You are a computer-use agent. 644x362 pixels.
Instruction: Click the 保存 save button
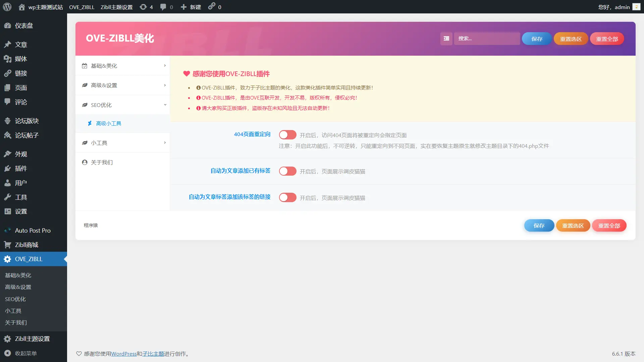[536, 39]
